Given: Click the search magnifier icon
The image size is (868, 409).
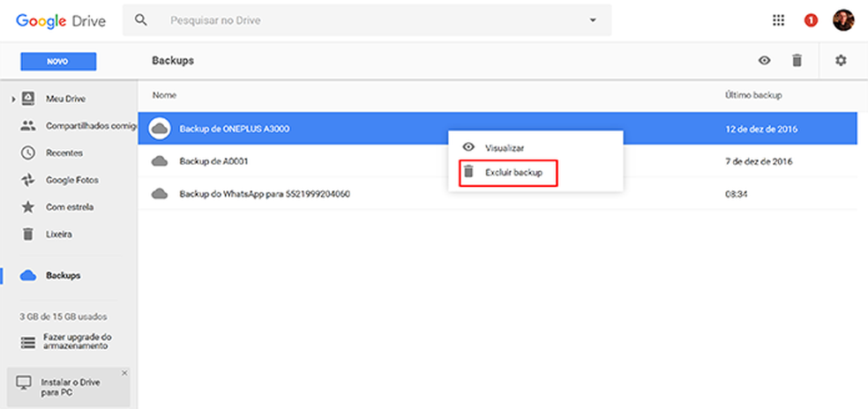Looking at the screenshot, I should click(142, 19).
